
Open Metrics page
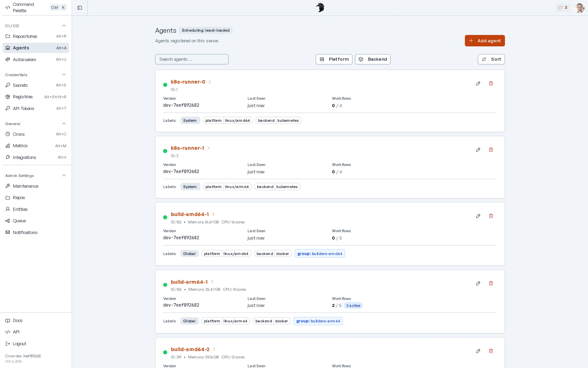(36, 146)
